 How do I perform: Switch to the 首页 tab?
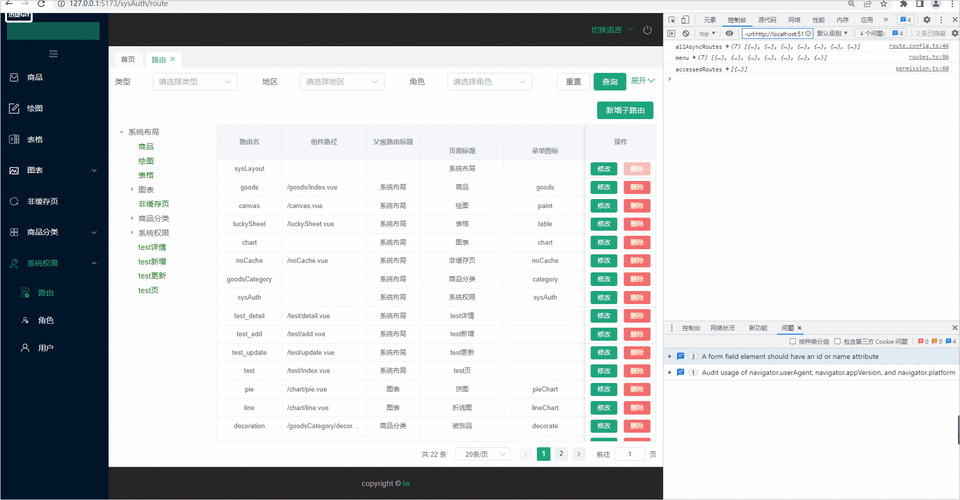(128, 59)
